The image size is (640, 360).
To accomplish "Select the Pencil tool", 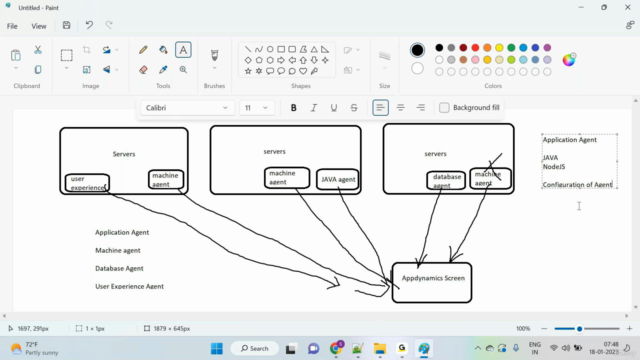I will coord(143,50).
